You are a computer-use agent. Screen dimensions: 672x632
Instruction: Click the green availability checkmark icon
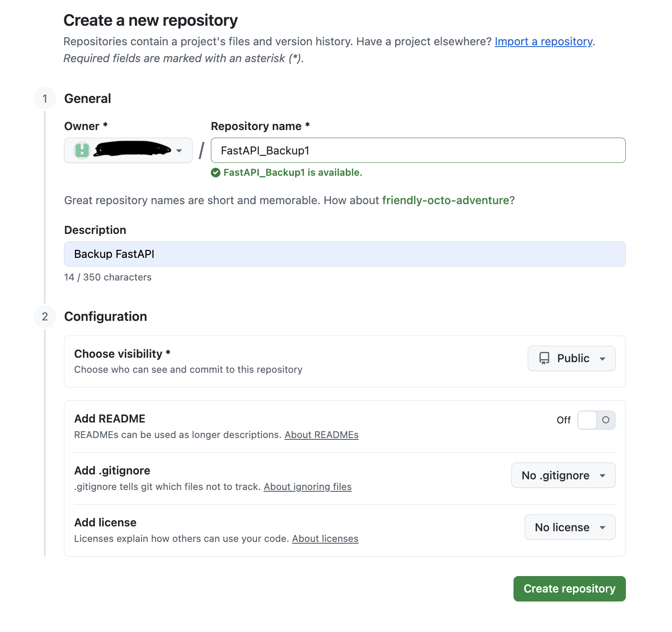coord(216,173)
